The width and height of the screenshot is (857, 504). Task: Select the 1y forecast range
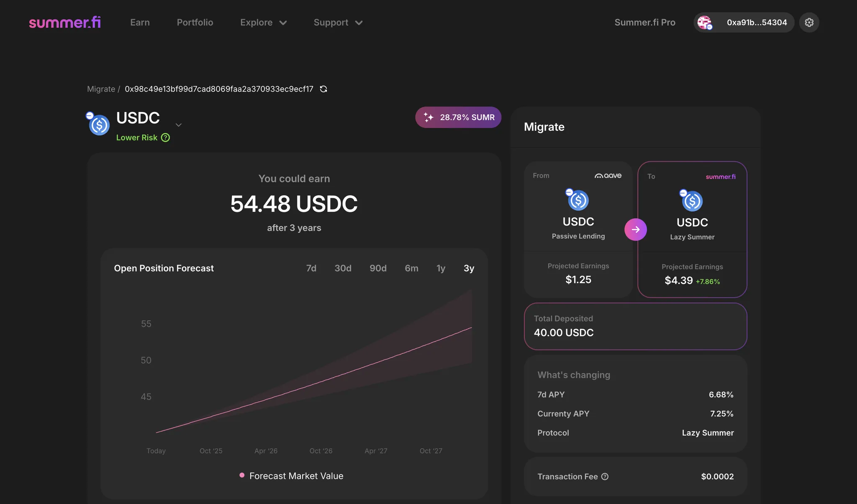441,268
